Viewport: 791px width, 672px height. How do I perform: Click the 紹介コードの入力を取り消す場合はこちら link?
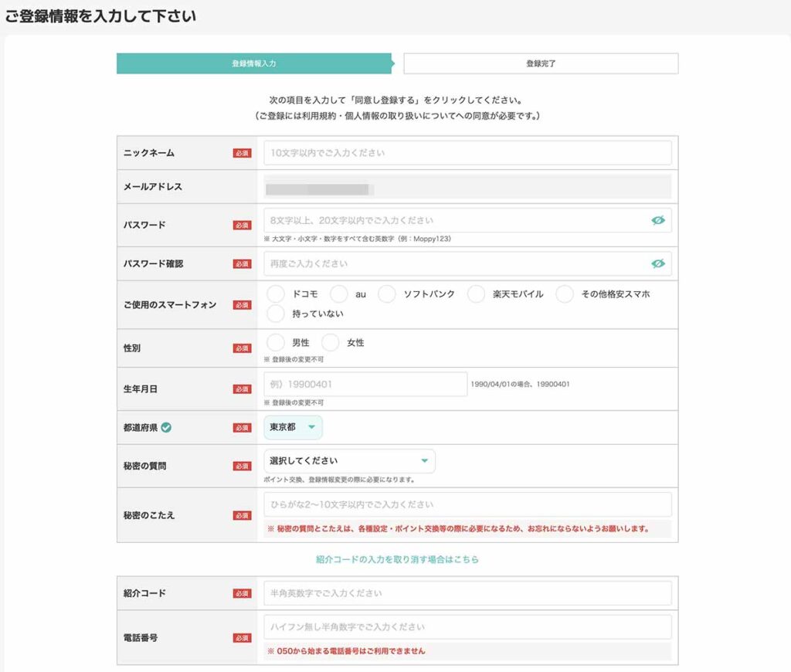(397, 559)
